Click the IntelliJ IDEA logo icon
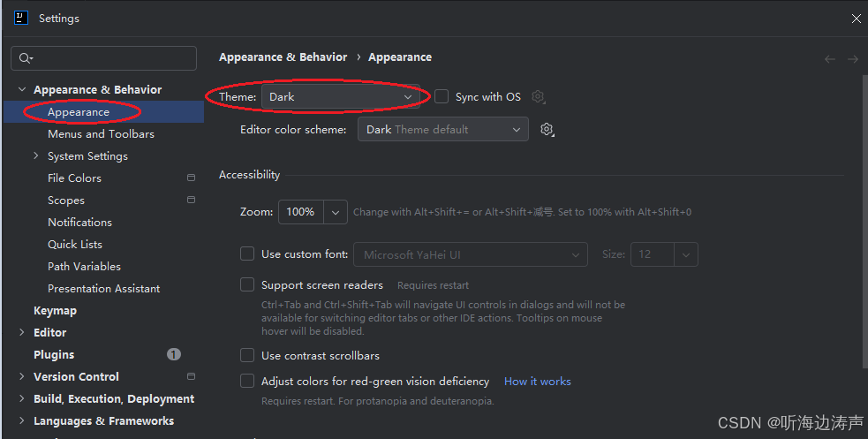This screenshot has width=868, height=439. coord(21,18)
